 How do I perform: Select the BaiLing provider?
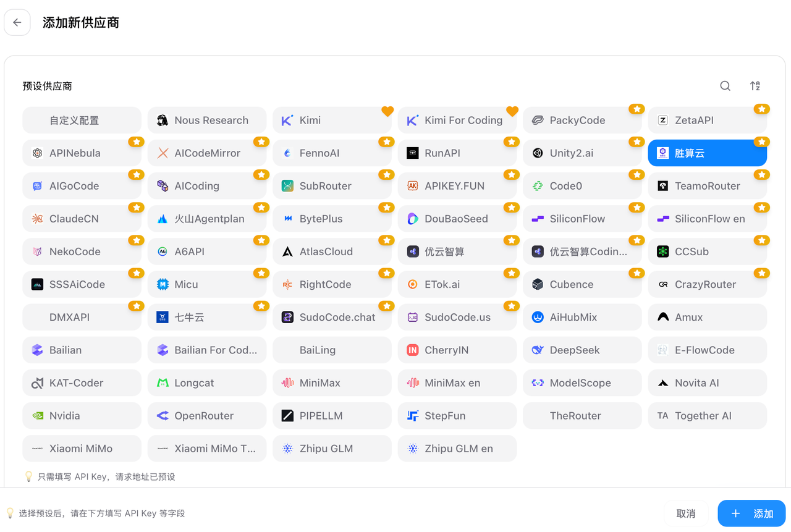pyautogui.click(x=332, y=350)
